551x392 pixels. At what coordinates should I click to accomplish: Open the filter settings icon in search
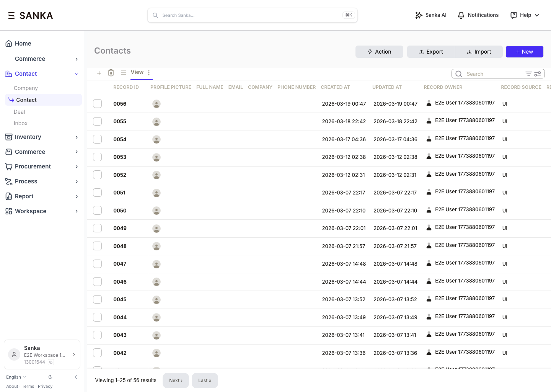[x=538, y=74]
